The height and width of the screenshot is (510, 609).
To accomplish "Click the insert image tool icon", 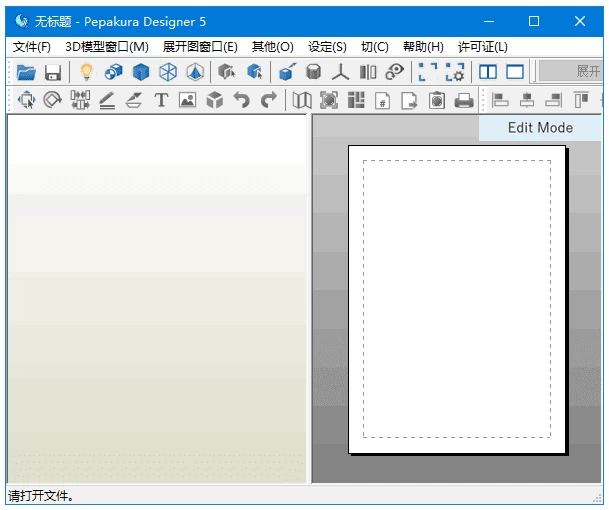I will (x=187, y=100).
